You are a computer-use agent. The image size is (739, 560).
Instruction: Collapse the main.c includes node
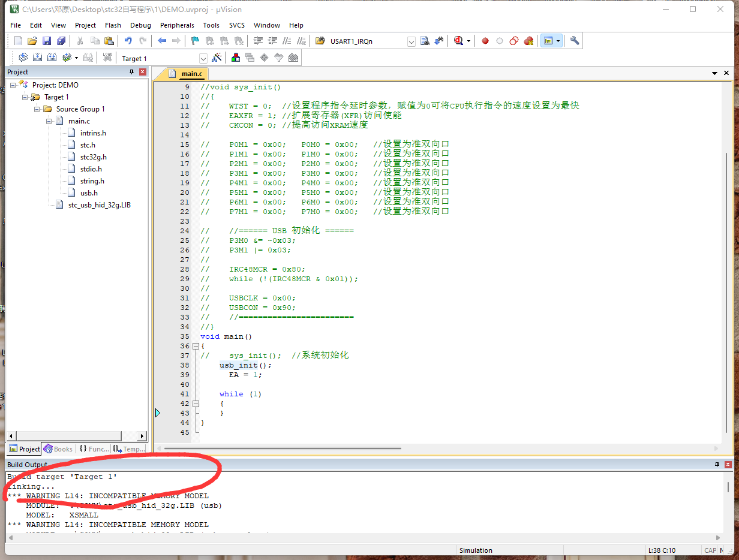[x=49, y=121]
